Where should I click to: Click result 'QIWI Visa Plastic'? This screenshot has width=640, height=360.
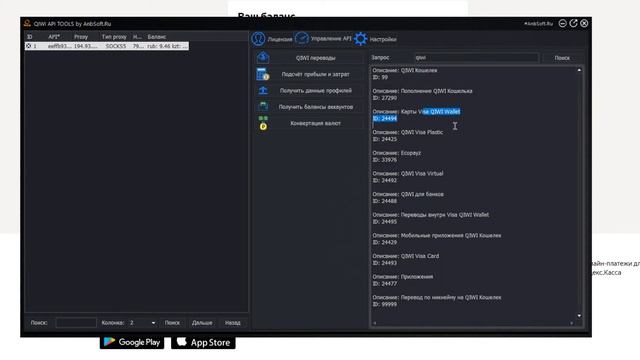[x=407, y=136]
